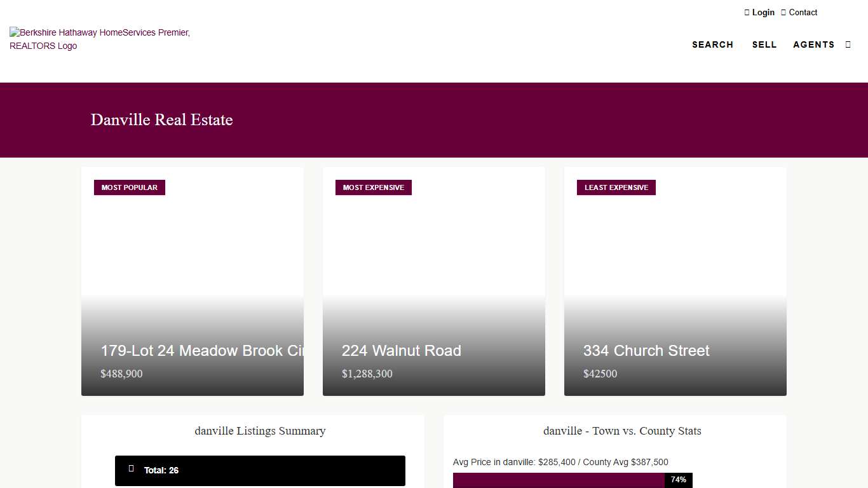Click the MOST EXPENSIVE badge
The width and height of the screenshot is (868, 488).
[x=373, y=187]
